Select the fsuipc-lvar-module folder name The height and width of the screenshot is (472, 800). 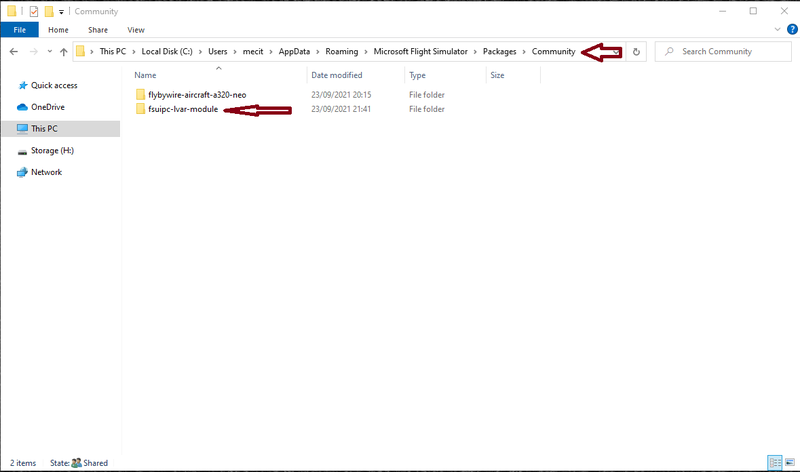[x=183, y=109]
